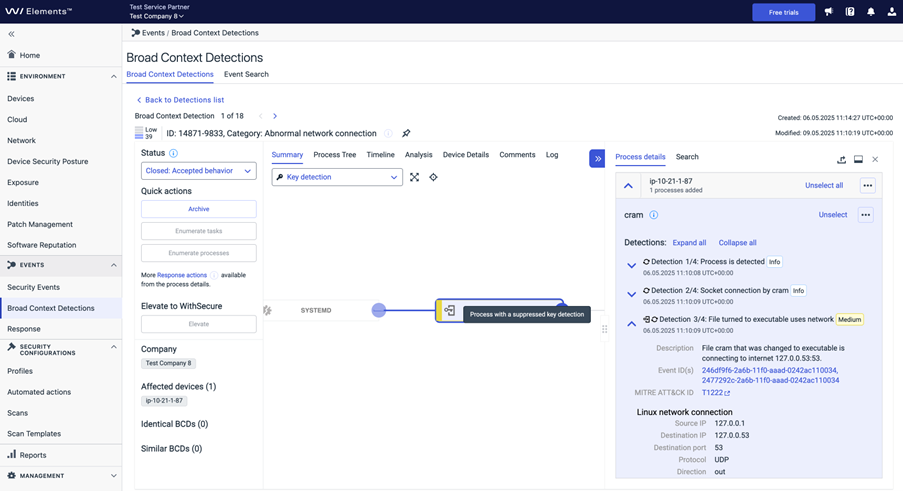
Task: Click the Events breadcrumb link
Action: [x=153, y=33]
